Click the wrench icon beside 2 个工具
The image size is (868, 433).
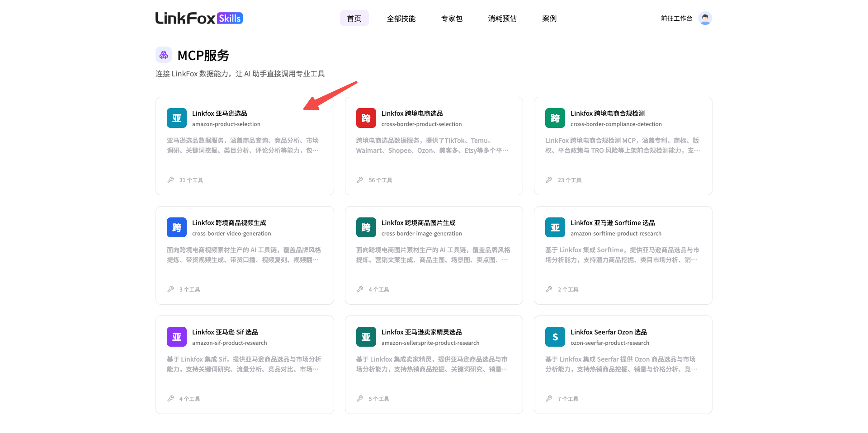point(549,289)
